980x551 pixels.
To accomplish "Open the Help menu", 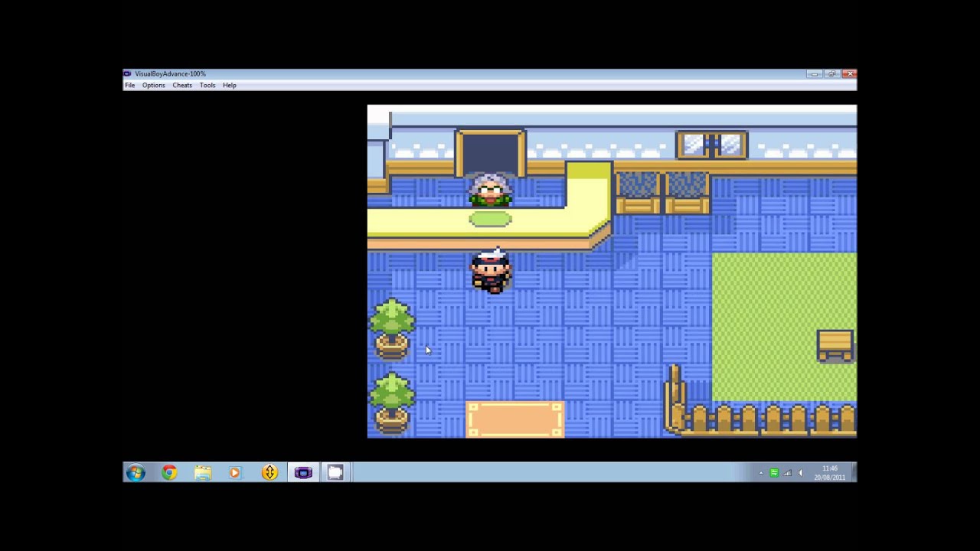I will [x=230, y=85].
